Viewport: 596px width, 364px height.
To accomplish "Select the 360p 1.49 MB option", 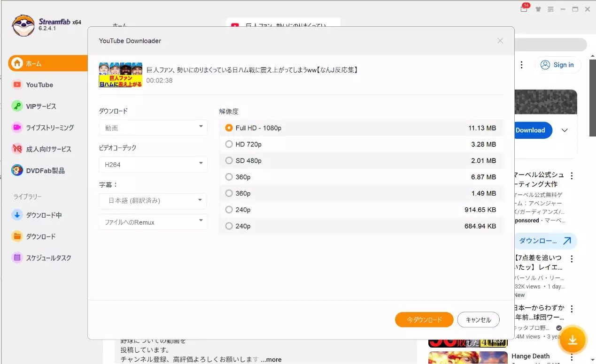I will (x=361, y=194).
